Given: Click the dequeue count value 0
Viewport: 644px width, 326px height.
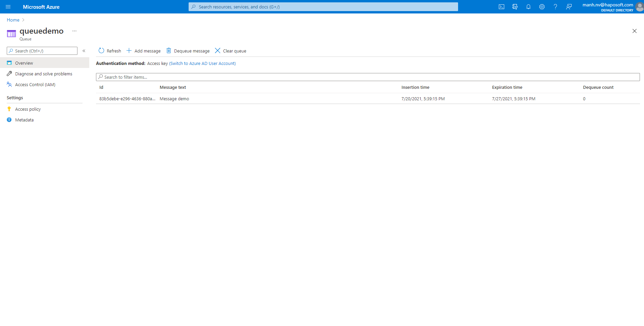Looking at the screenshot, I should 584,99.
